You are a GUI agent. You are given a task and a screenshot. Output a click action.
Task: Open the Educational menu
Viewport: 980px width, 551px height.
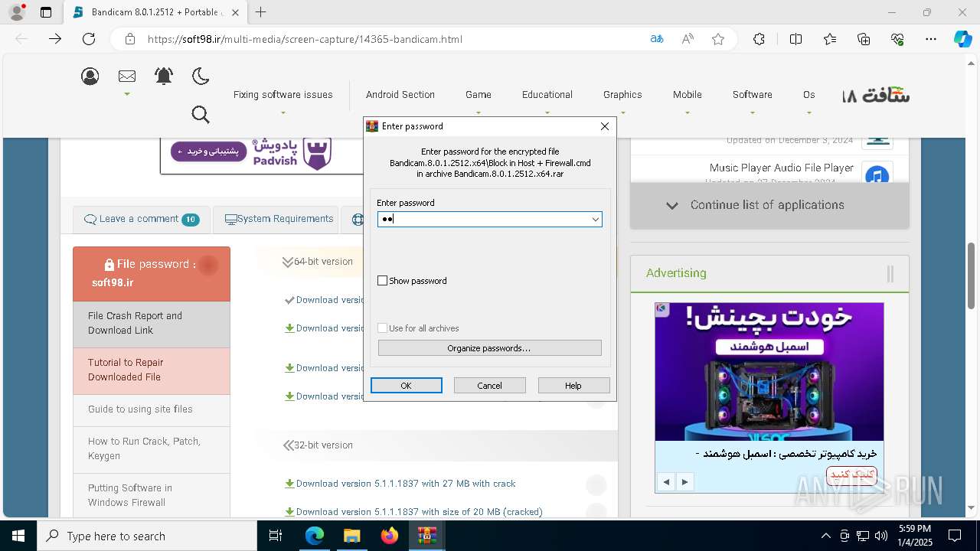pyautogui.click(x=547, y=95)
